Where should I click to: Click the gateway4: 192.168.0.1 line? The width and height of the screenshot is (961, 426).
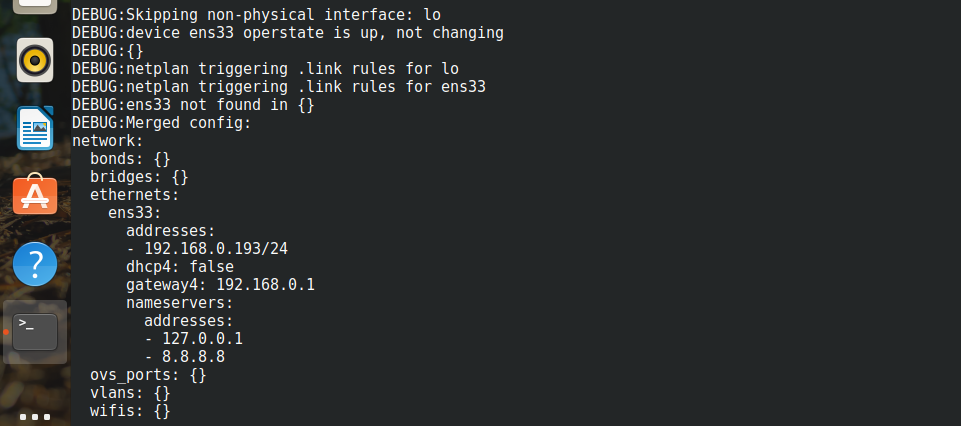(221, 285)
